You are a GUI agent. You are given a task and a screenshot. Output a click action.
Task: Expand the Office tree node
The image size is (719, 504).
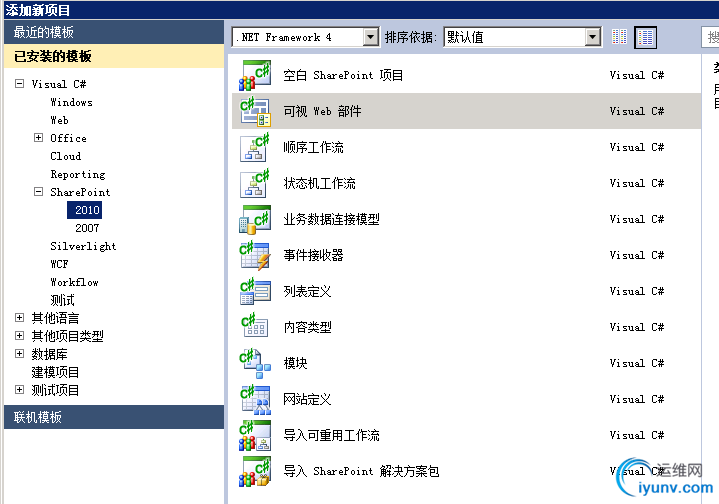pos(39,138)
